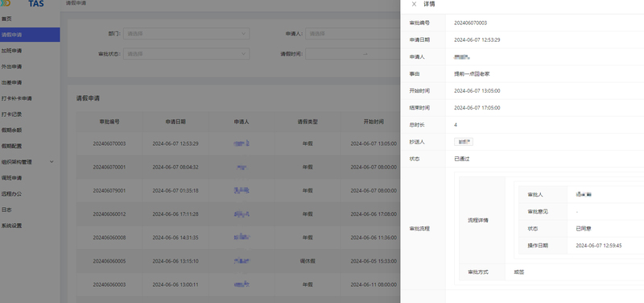The width and height of the screenshot is (644, 303).
Task: Click applicant link in row 202406070003
Action: [242, 143]
